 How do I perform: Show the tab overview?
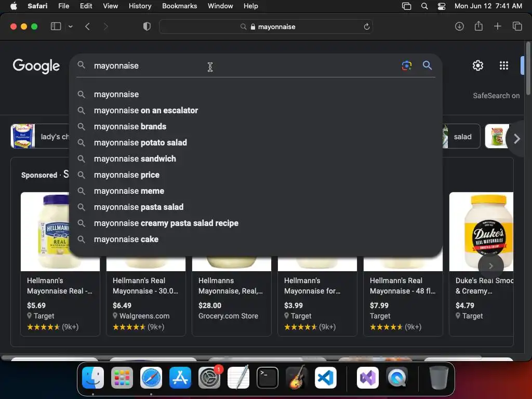[517, 26]
